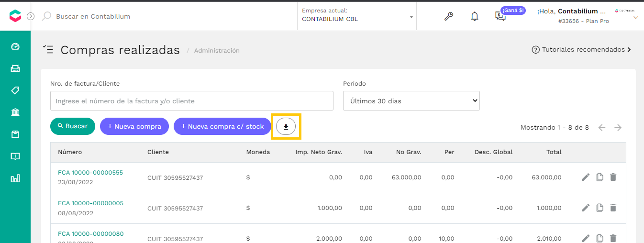644x243 pixels.
Task: Open the Período dropdown Últimos 30 días
Action: 411,101
